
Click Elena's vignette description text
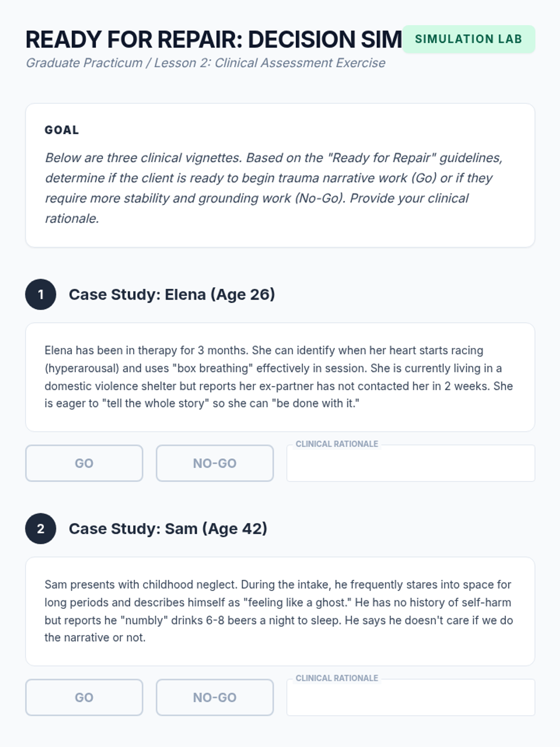[279, 377]
